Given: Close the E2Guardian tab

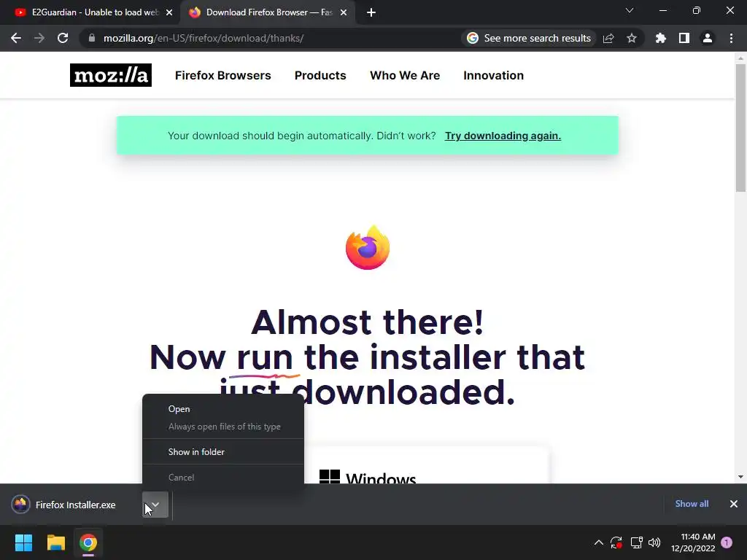Looking at the screenshot, I should tap(169, 13).
